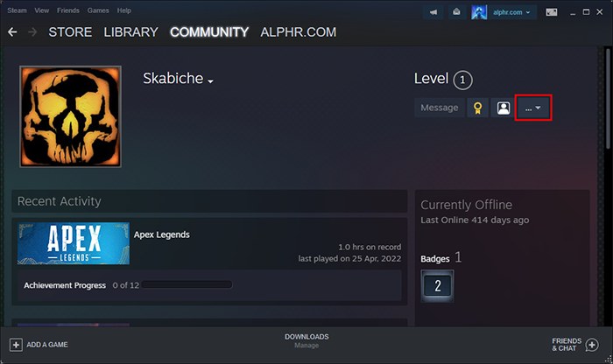Open the announcements megaphone icon
Viewport: 613px width, 364px height.
click(433, 12)
